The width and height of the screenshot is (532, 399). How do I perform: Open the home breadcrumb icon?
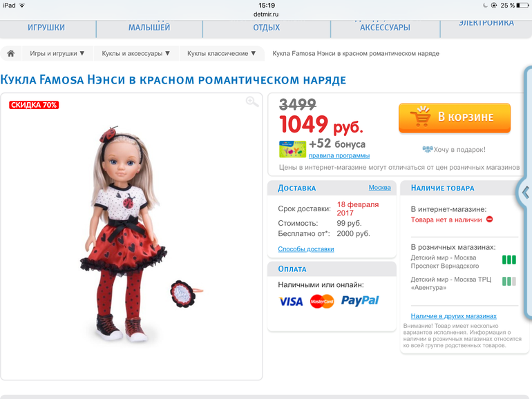pos(11,54)
